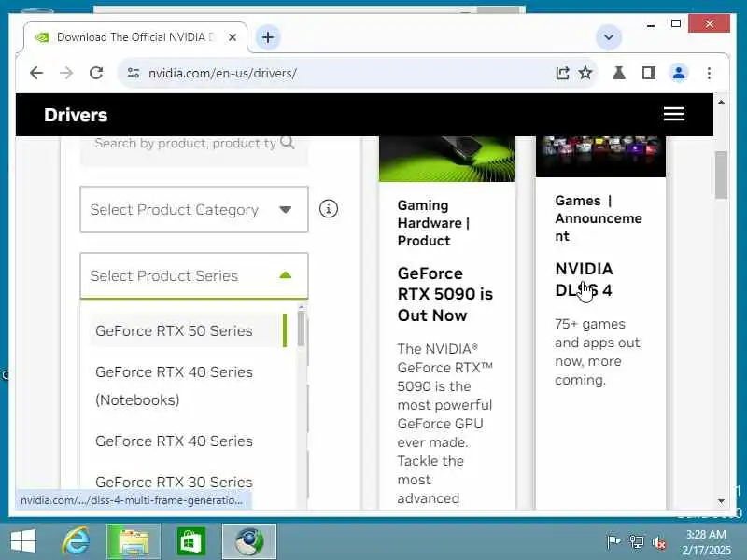Open the DLSS 4 games card image
Image resolution: width=747 pixels, height=560 pixels.
coord(600,156)
